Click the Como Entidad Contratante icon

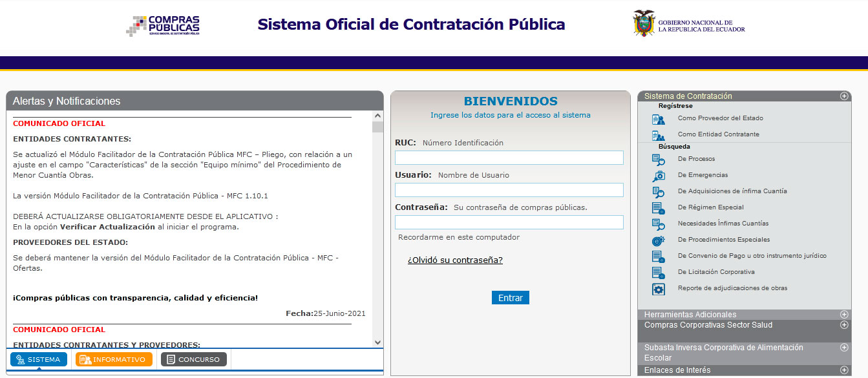658,135
